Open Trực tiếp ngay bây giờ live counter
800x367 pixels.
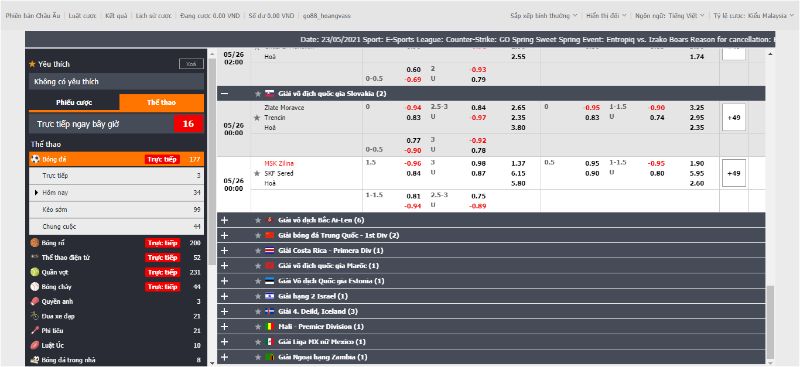[116, 124]
